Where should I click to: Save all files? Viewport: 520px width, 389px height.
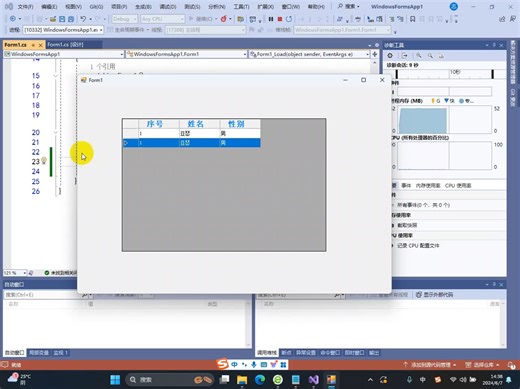point(71,19)
